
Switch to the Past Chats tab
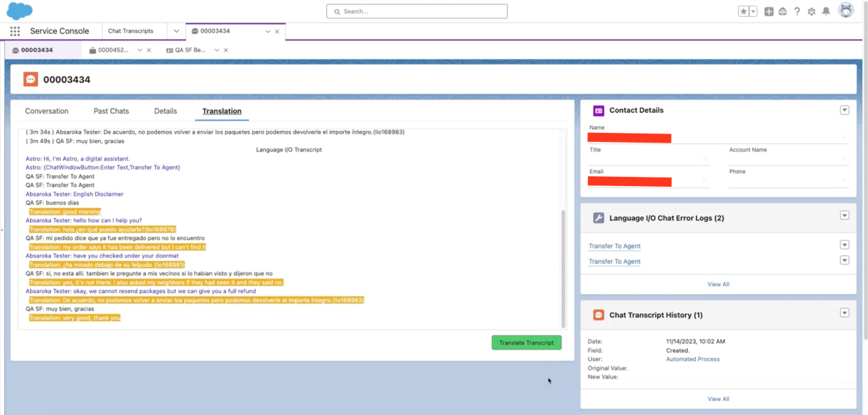coord(111,111)
